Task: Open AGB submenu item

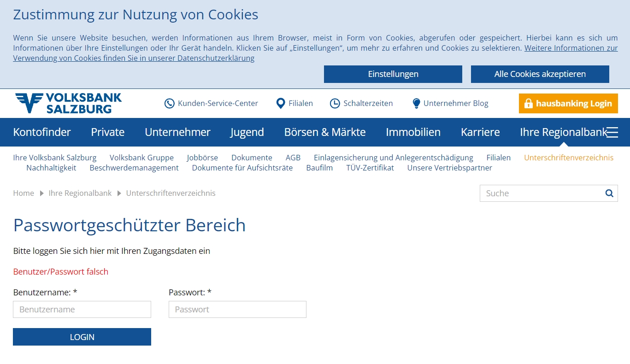Action: point(293,158)
